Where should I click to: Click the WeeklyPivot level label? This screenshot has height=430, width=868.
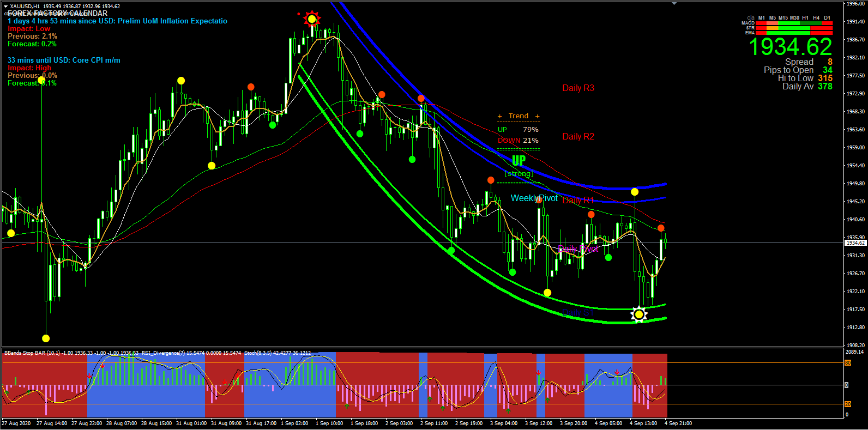(x=534, y=198)
